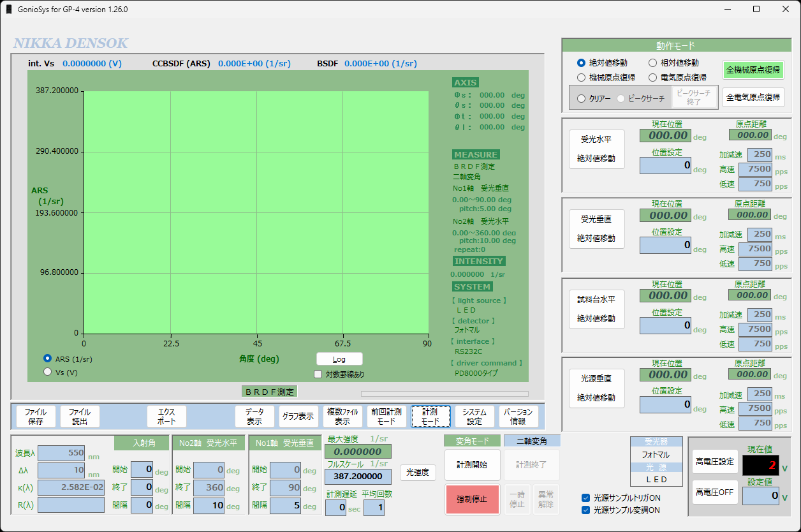
Task: Open バージョン情報 version info
Action: point(518,417)
